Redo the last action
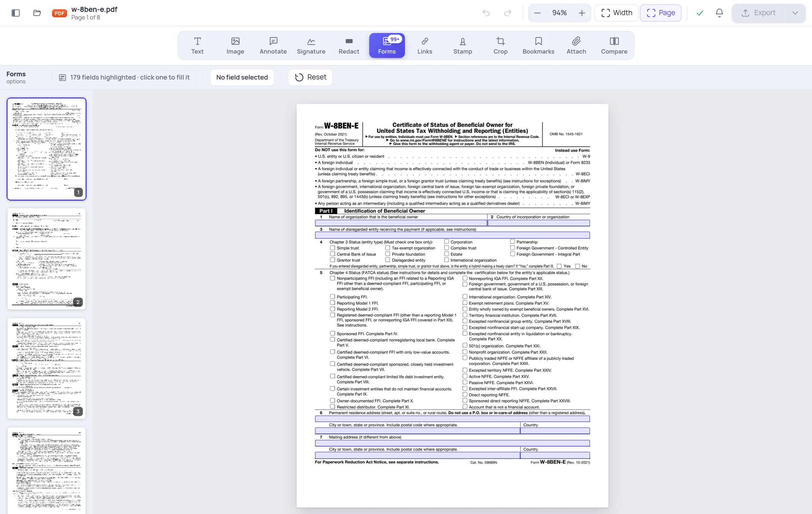The image size is (812, 514). point(507,13)
